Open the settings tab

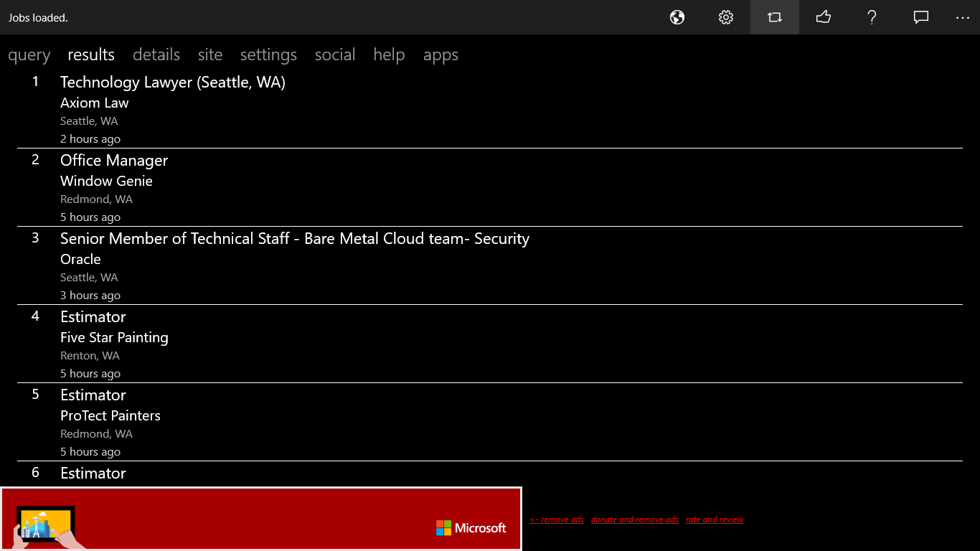(268, 55)
